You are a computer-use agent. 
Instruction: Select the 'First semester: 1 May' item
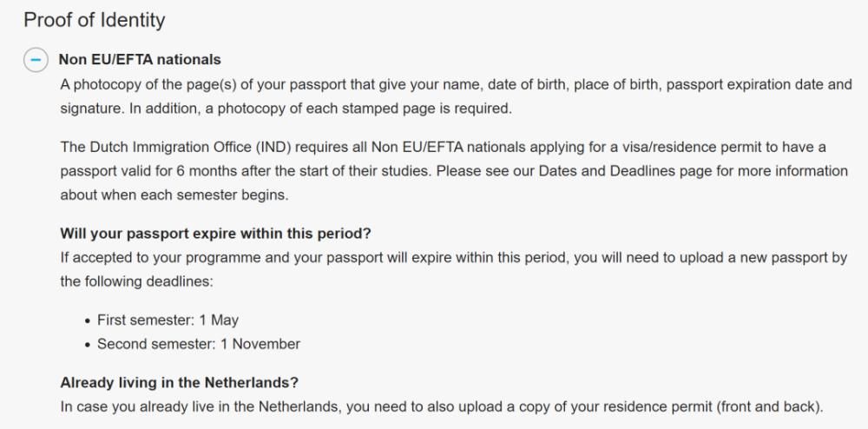click(168, 320)
